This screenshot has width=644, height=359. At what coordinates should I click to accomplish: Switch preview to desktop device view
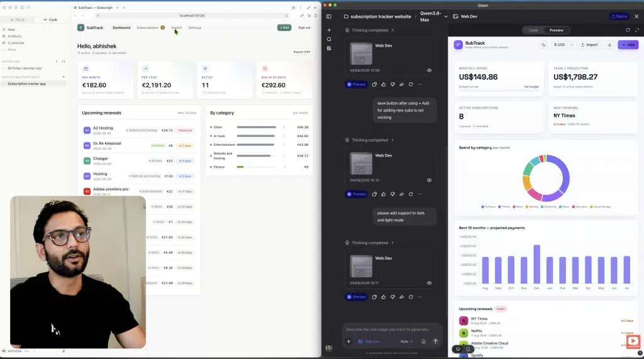point(458,349)
